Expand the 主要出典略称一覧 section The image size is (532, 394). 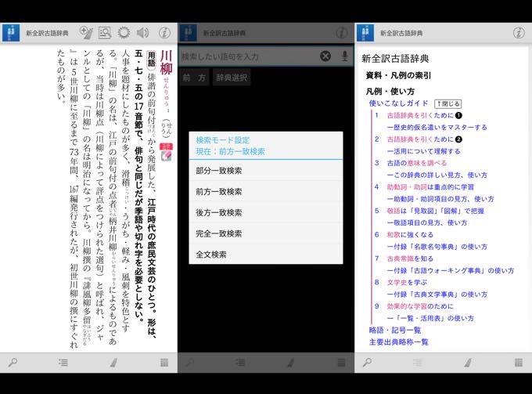398,342
